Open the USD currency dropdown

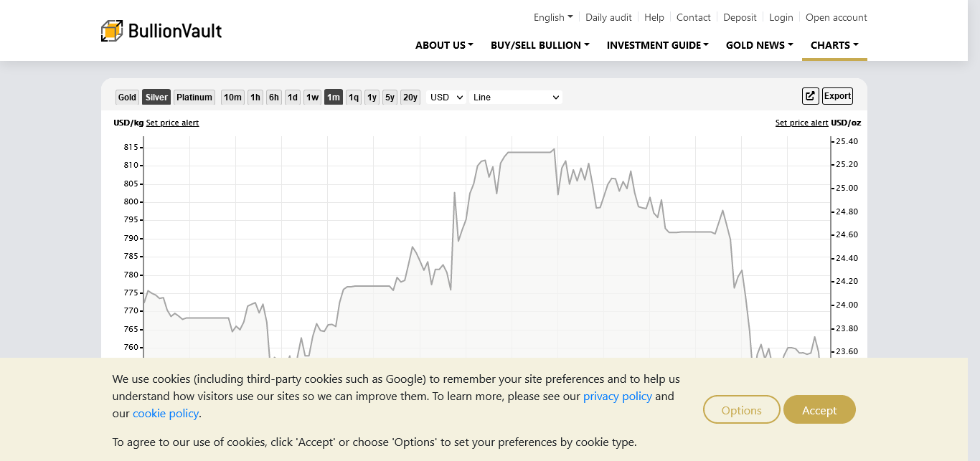click(446, 98)
